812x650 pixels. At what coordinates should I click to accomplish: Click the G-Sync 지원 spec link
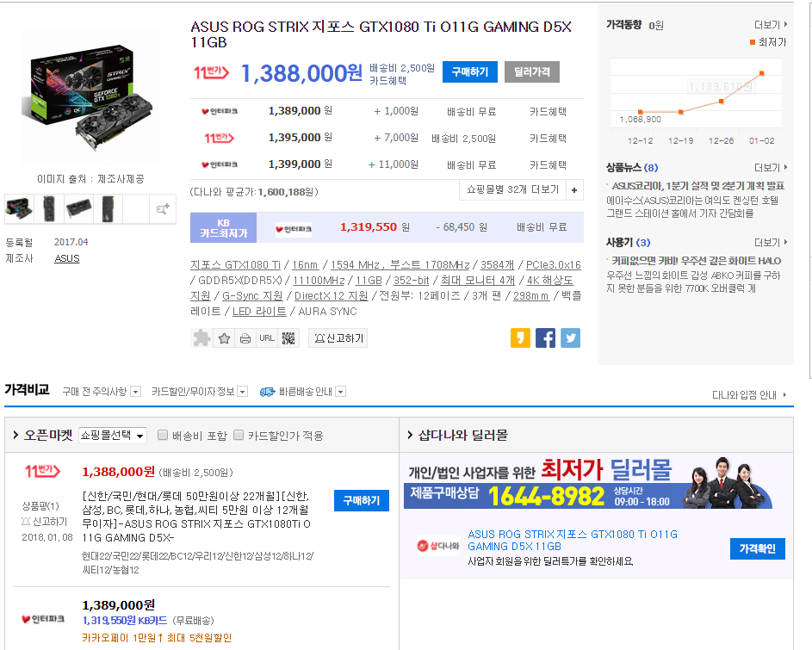coord(252,296)
